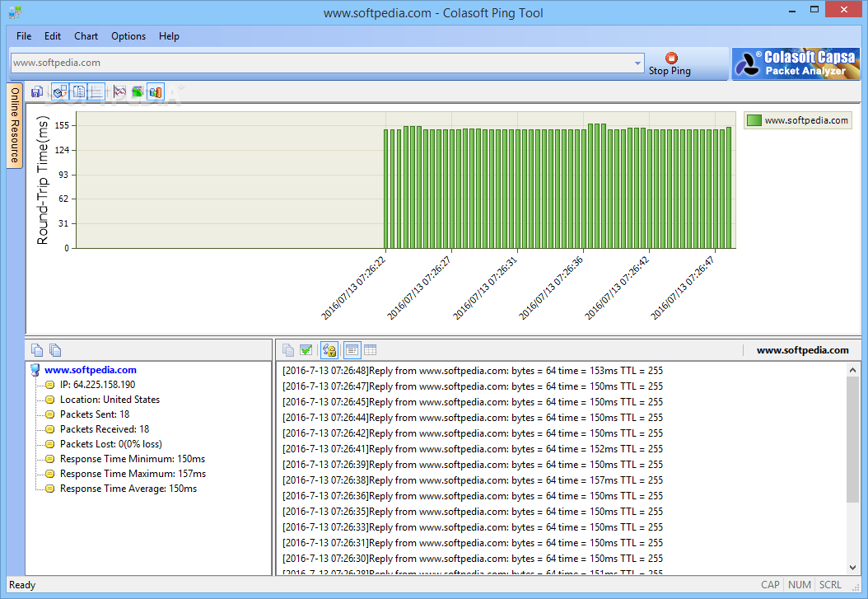Select the Packets Lost: 0(0% loss) row

coord(110,445)
